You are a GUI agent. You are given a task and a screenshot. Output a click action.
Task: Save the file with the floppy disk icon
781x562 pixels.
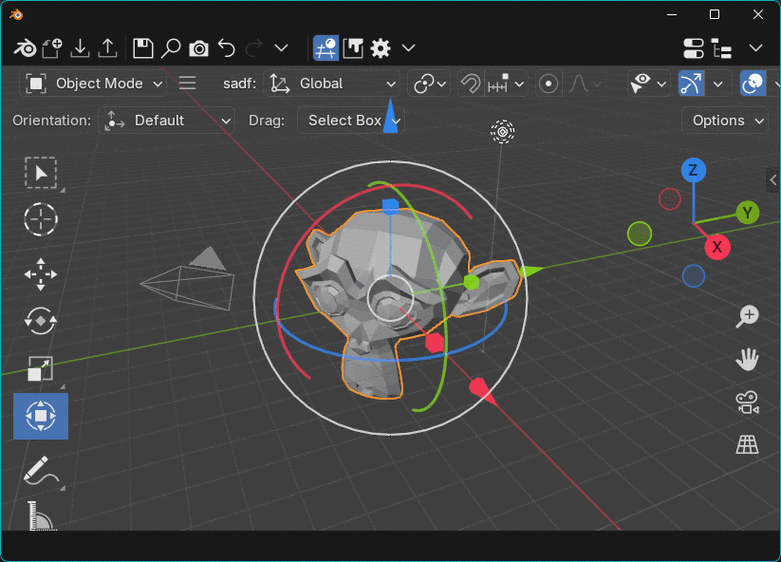click(143, 48)
